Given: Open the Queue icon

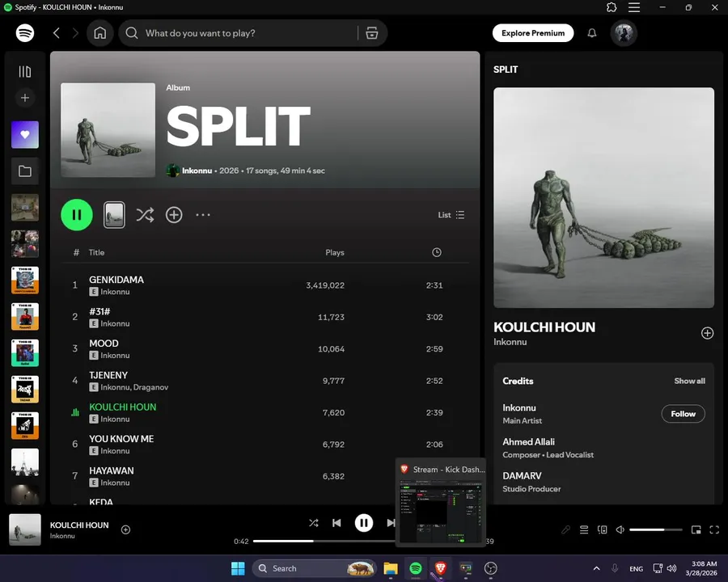Looking at the screenshot, I should coord(584,529).
